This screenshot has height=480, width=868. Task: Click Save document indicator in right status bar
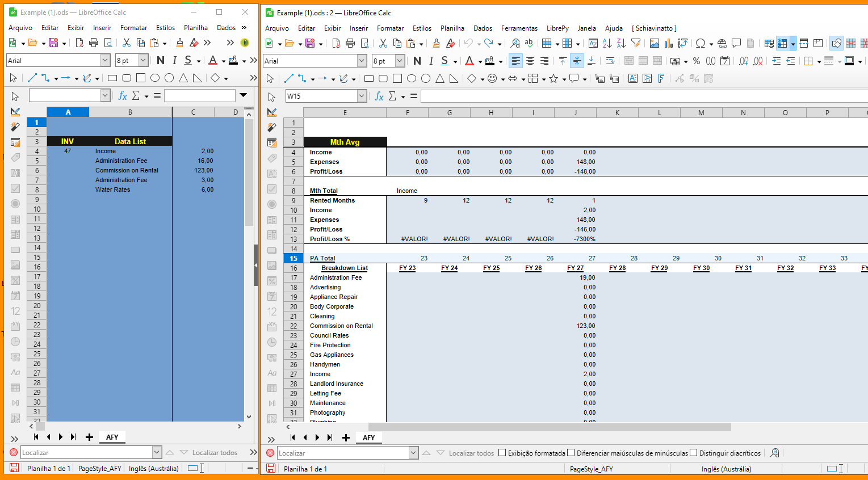click(271, 469)
